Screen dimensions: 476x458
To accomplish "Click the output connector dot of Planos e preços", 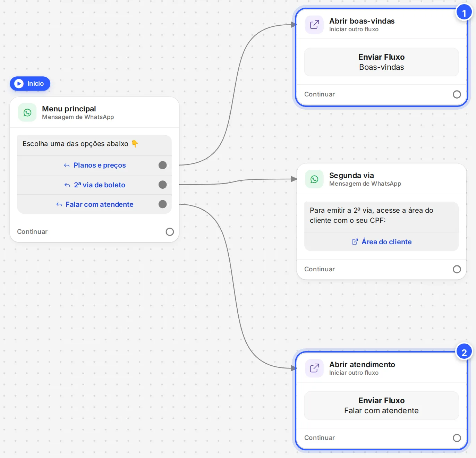I will click(163, 165).
